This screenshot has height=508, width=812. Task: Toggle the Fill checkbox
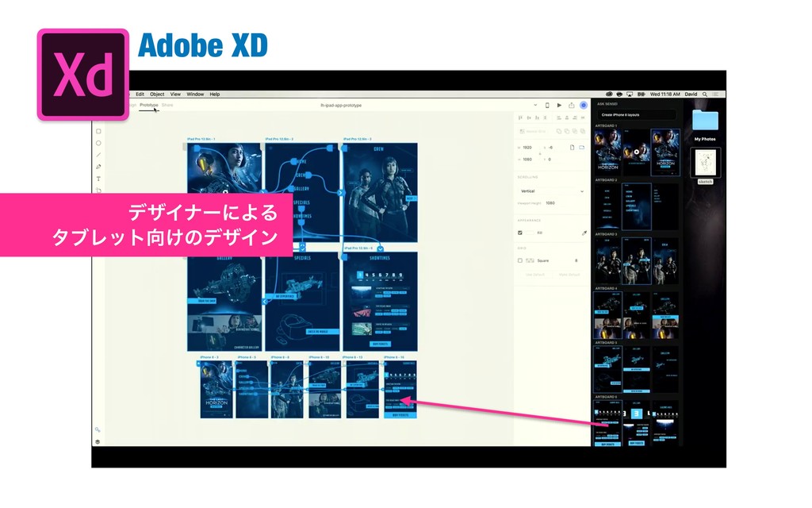coord(520,233)
